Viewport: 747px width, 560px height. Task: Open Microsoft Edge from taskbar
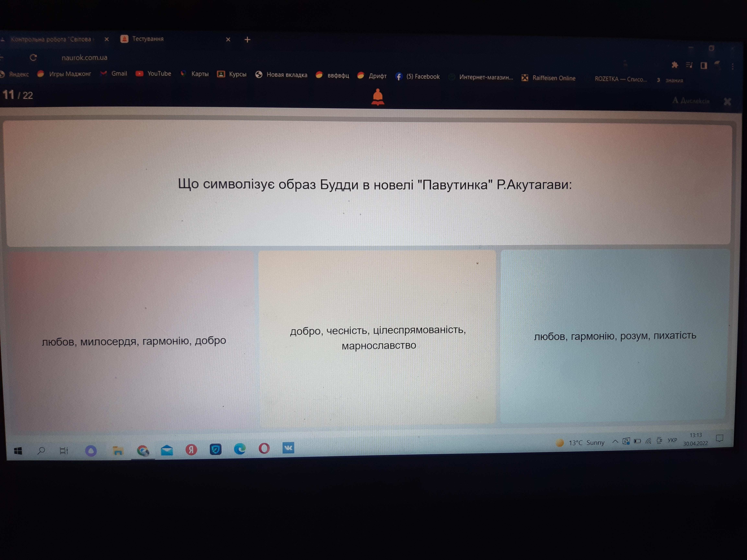tap(240, 449)
